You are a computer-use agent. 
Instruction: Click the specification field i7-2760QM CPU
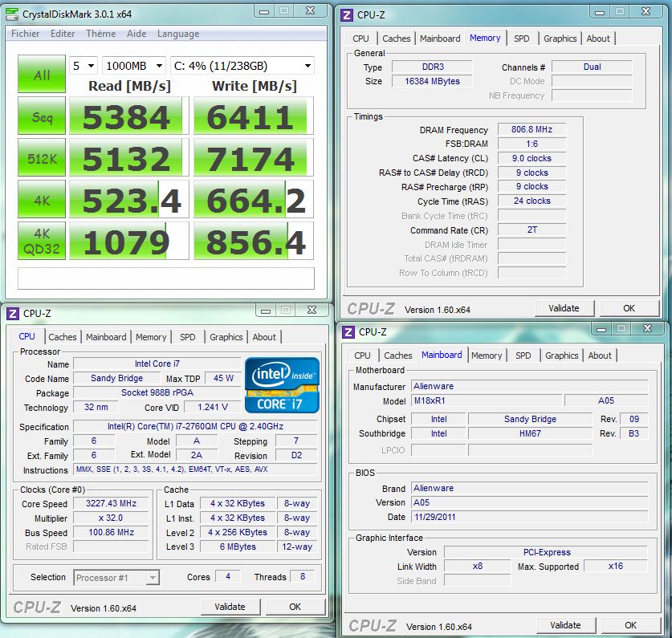coord(195,426)
